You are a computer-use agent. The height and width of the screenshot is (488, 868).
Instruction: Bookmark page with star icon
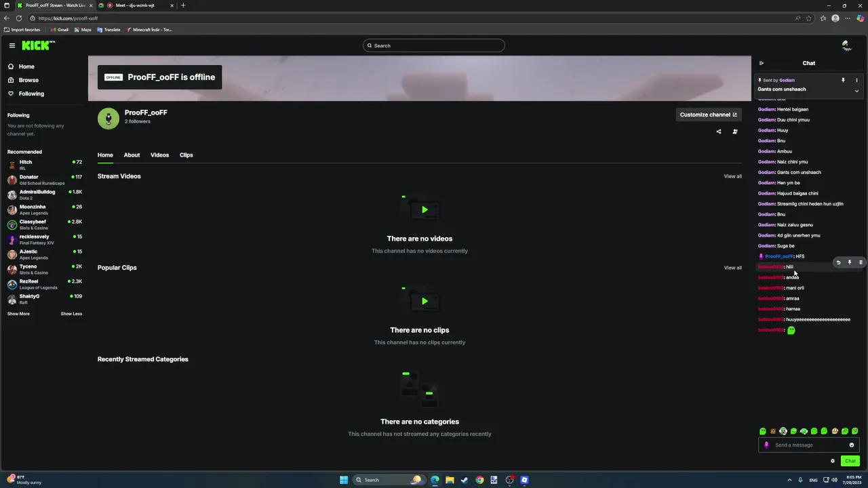pos(809,18)
